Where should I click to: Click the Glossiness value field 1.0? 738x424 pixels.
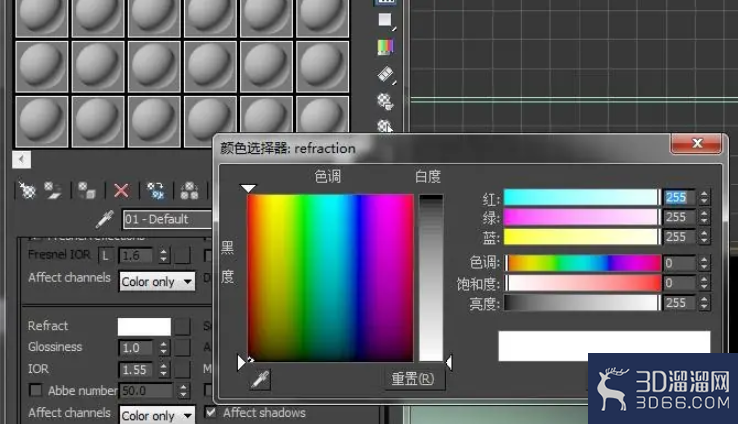pyautogui.click(x=136, y=348)
